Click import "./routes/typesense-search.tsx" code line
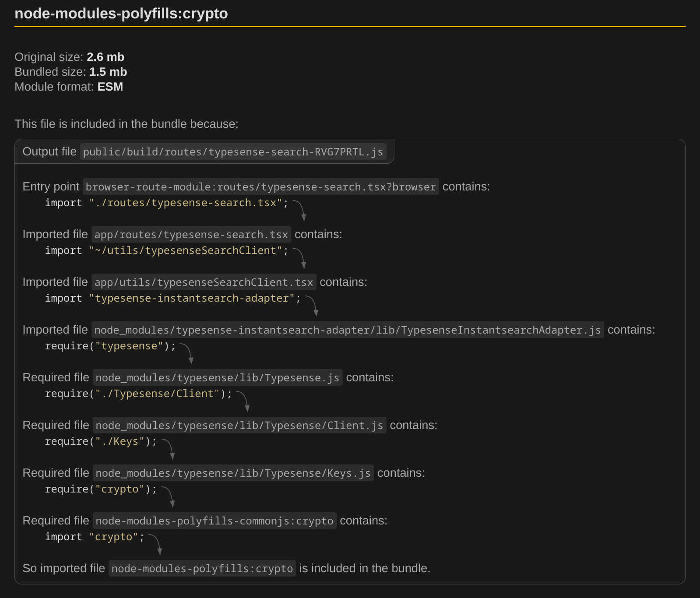The image size is (700, 598). pyautogui.click(x=167, y=203)
